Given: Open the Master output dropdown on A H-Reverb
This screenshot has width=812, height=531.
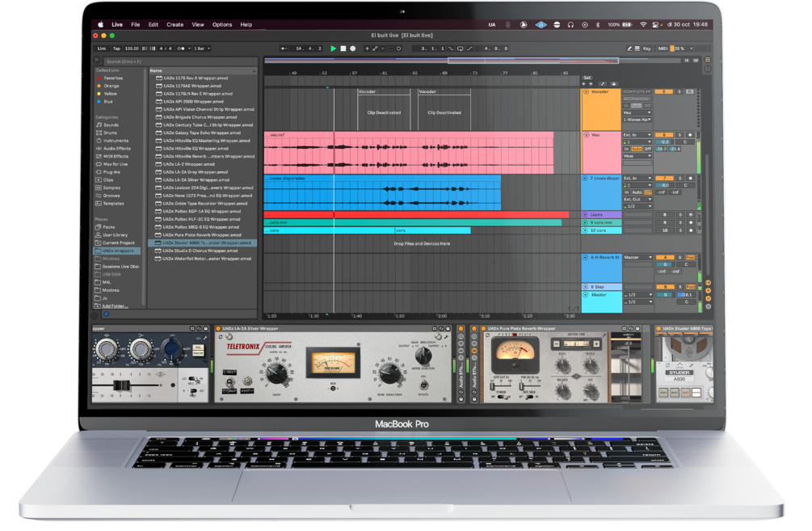Looking at the screenshot, I should (x=638, y=258).
